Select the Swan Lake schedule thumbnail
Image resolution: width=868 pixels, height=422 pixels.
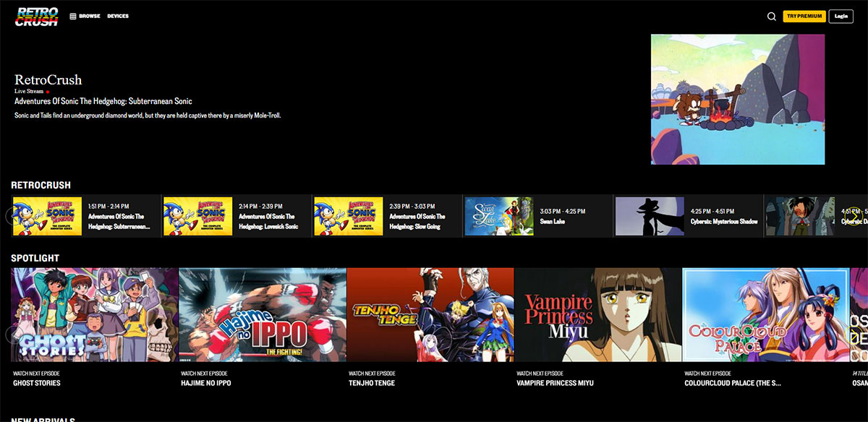tap(501, 215)
